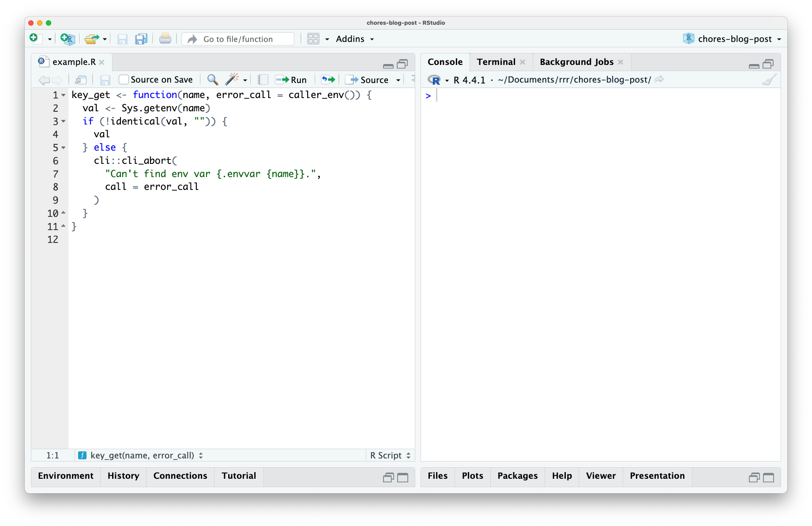Collapse the code fold on line 1
The height and width of the screenshot is (526, 812).
point(64,95)
